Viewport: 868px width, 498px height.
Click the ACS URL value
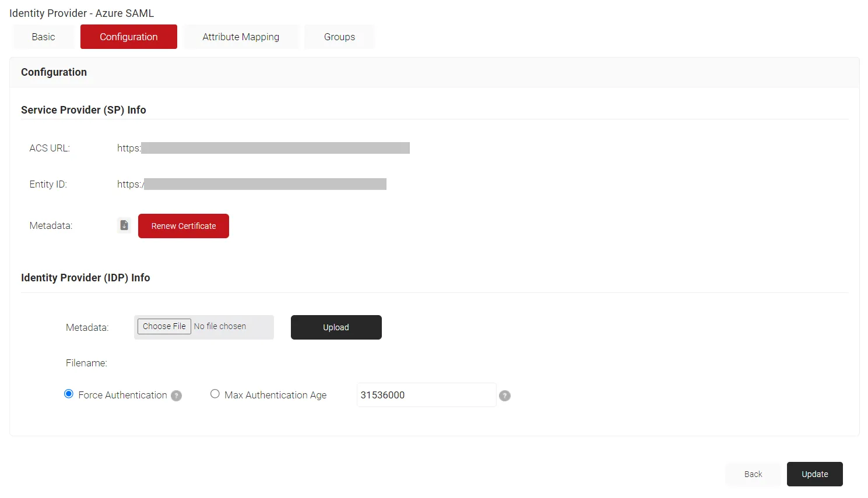[x=263, y=148]
